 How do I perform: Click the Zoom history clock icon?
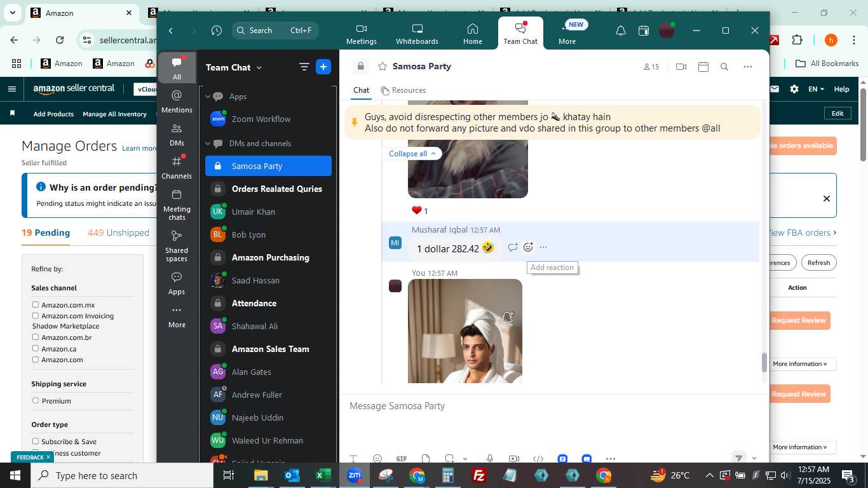[217, 30]
